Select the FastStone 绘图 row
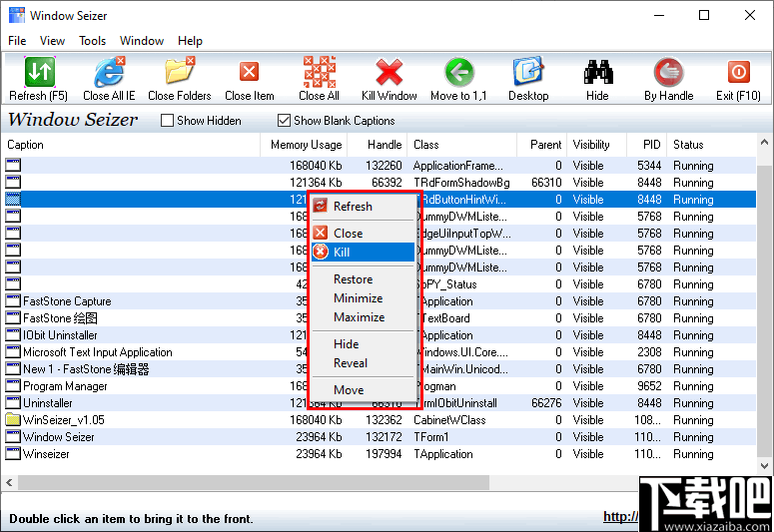This screenshot has height=532, width=774. (x=379, y=318)
